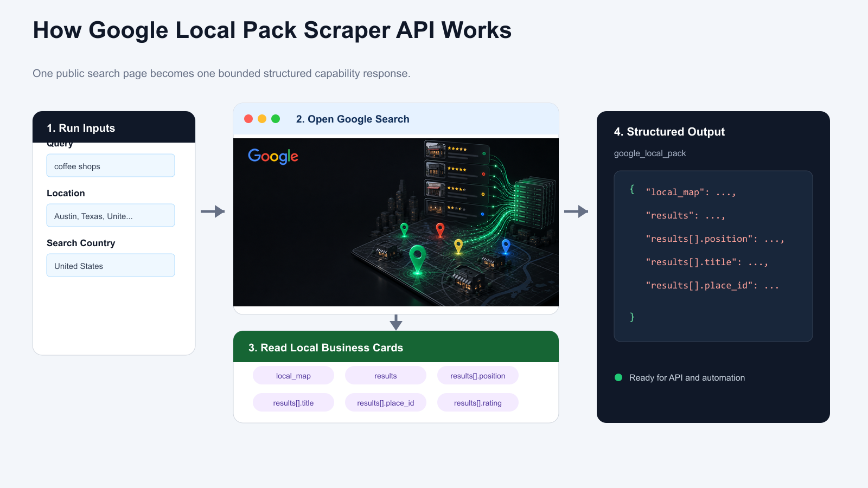Select the results[].place_id chip
The width and height of the screenshot is (868, 488).
tap(386, 402)
